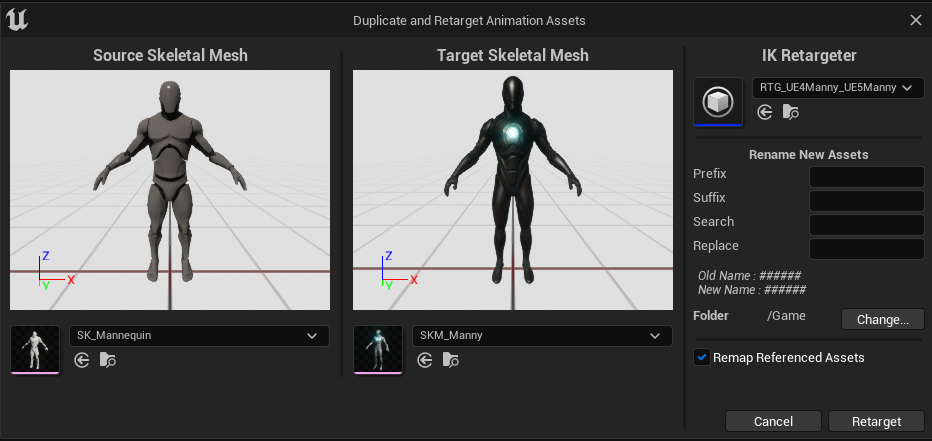This screenshot has height=441, width=932.
Task: Open the SK_Mannequin source mesh dropdown
Action: click(x=199, y=336)
